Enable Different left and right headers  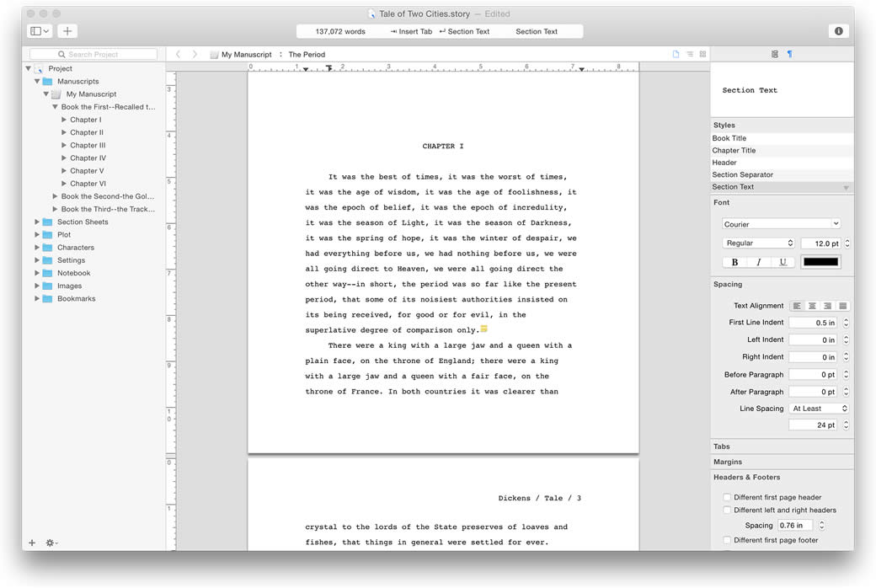[x=727, y=510]
